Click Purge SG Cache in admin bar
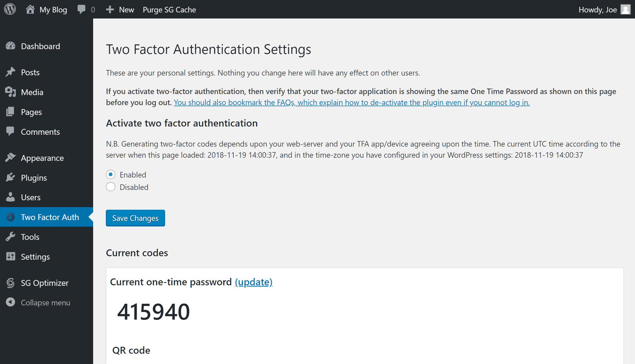 169,9
